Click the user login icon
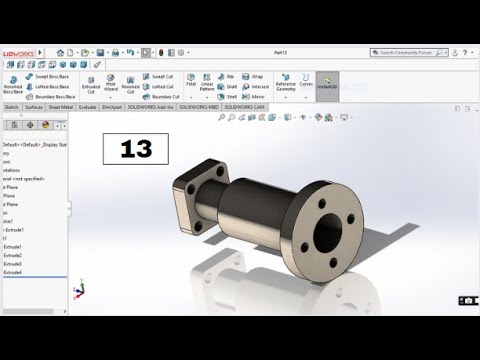 tap(455, 53)
